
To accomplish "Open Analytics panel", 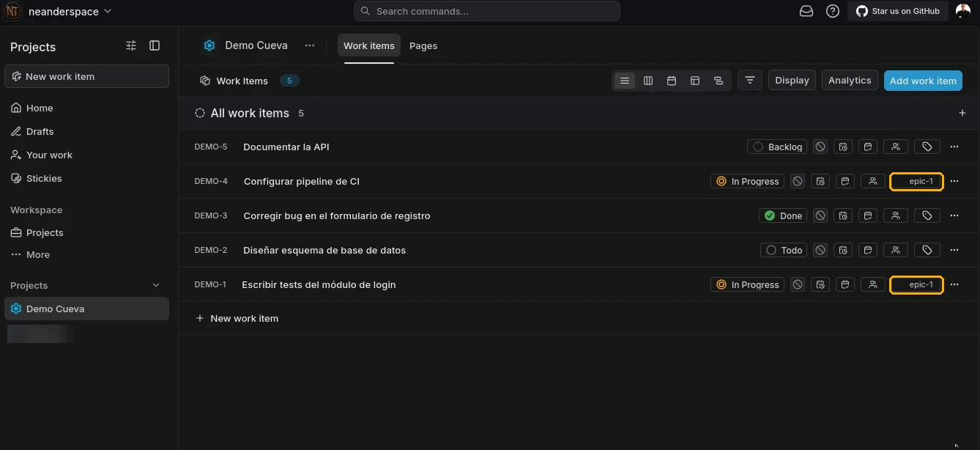I will pyautogui.click(x=850, y=81).
